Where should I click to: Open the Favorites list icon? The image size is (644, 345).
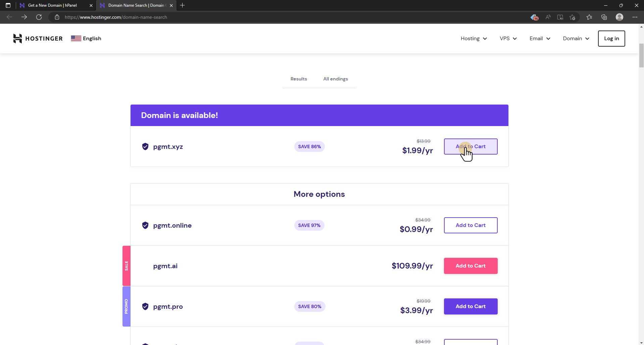[589, 17]
